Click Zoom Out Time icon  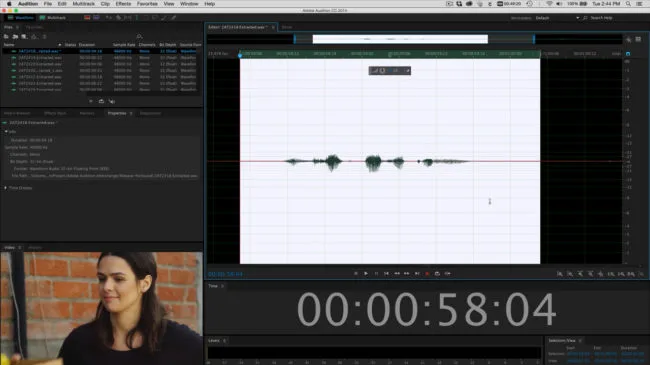pos(590,274)
